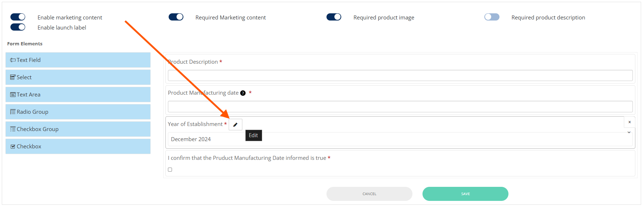
Task: Remove the Year of Establishment field with the X
Action: 629,122
